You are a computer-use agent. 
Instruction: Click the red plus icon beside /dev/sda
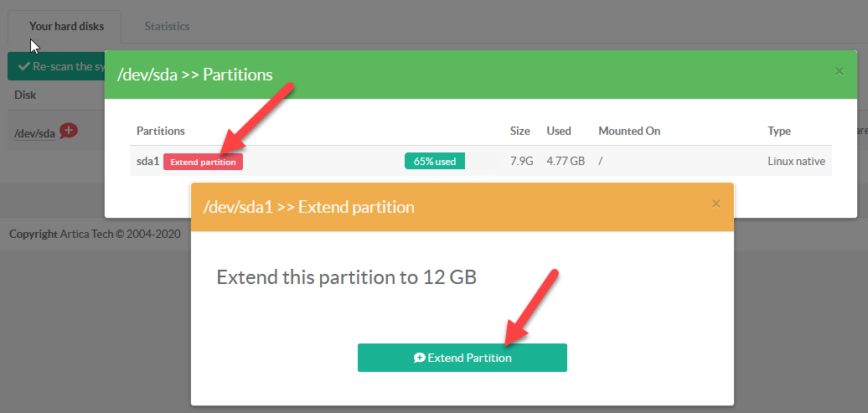pyautogui.click(x=69, y=131)
